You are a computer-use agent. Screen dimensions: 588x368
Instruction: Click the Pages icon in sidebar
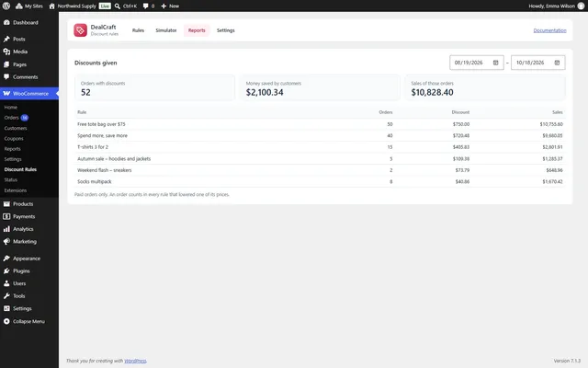tap(6, 64)
